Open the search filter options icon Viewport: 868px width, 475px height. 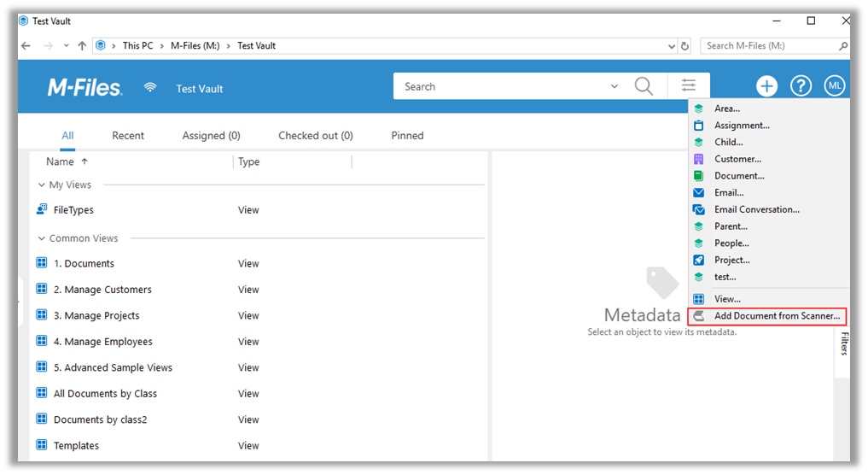(x=689, y=86)
